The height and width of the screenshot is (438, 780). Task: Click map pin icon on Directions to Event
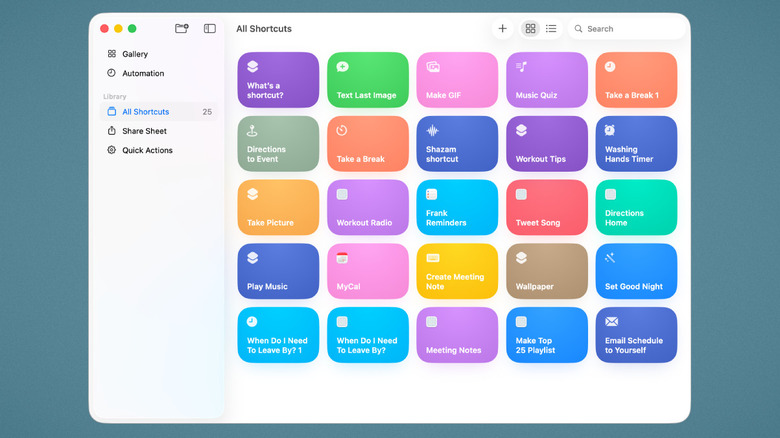coord(252,130)
